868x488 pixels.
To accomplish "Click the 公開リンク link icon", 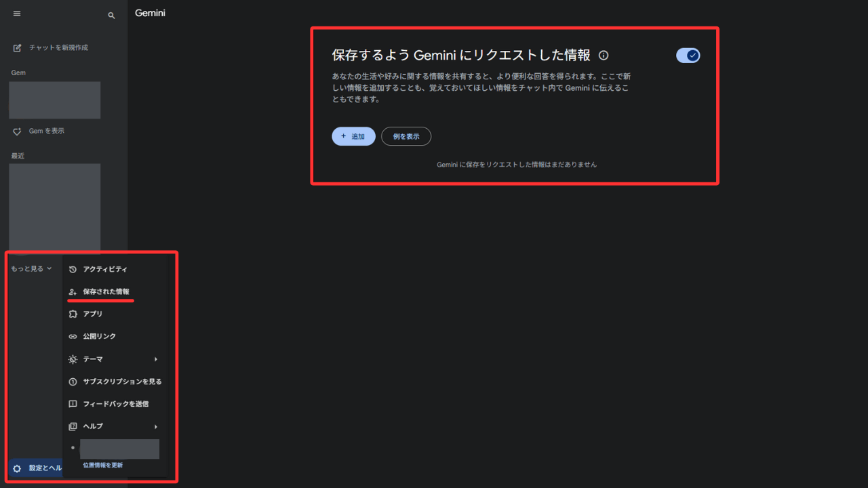I will coord(73,336).
